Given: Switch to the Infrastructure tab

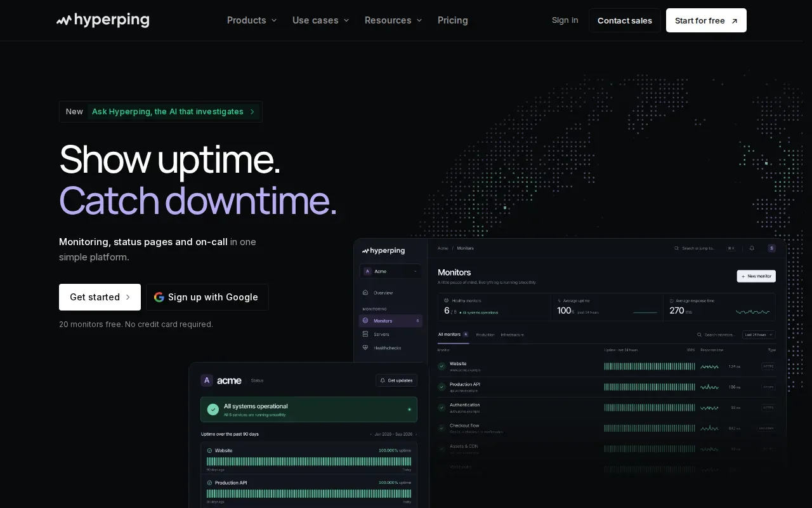Looking at the screenshot, I should [x=513, y=335].
